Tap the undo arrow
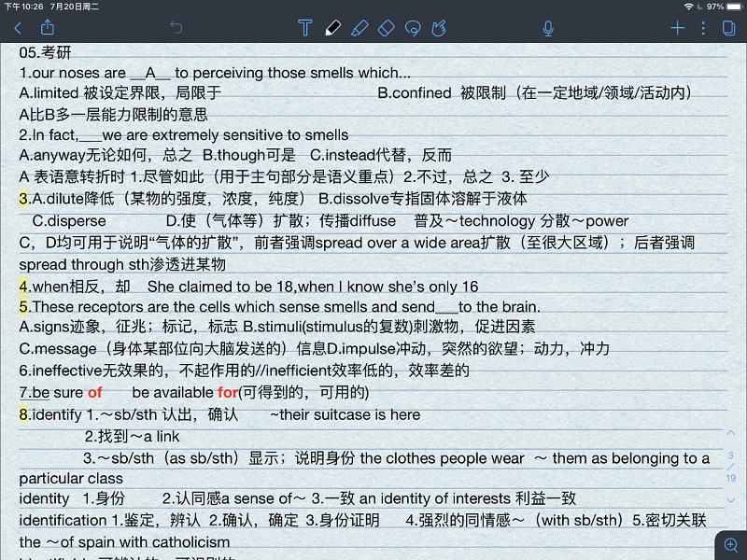747x560 pixels. [x=176, y=28]
